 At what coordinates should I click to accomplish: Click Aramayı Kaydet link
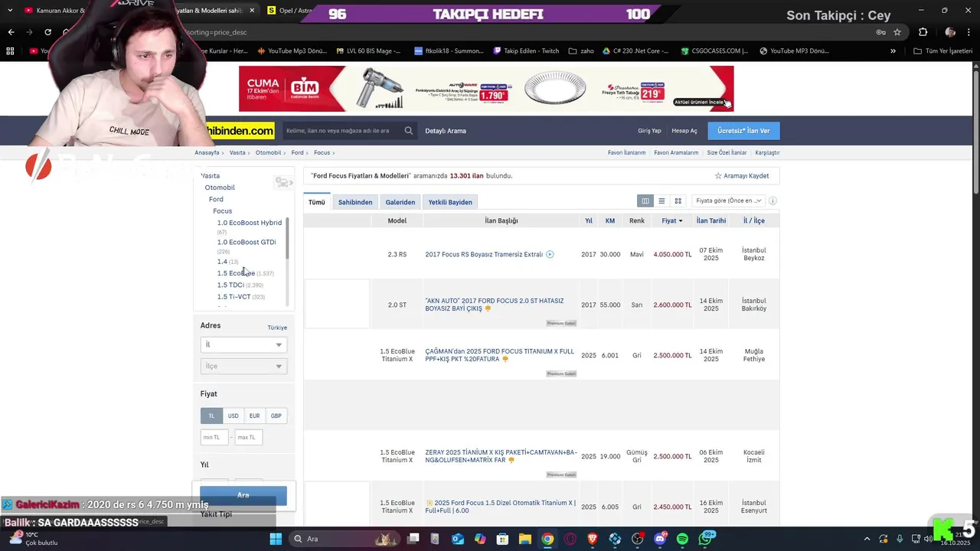(746, 176)
